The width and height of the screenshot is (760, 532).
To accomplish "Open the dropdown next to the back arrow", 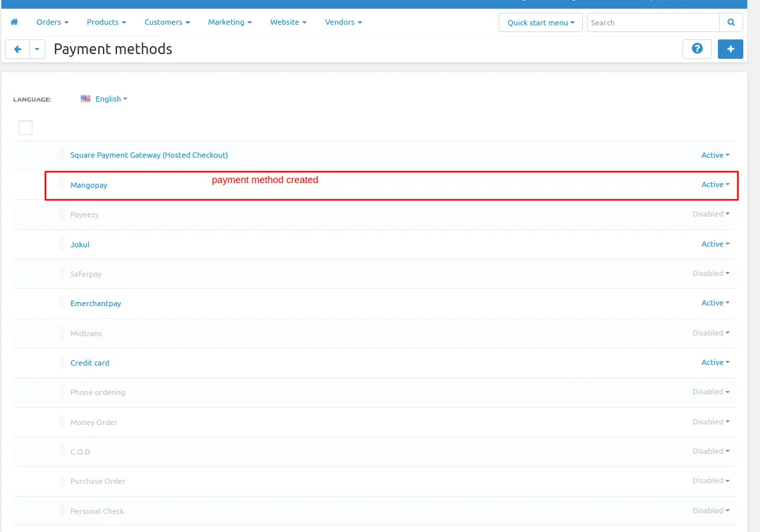I will [x=37, y=49].
